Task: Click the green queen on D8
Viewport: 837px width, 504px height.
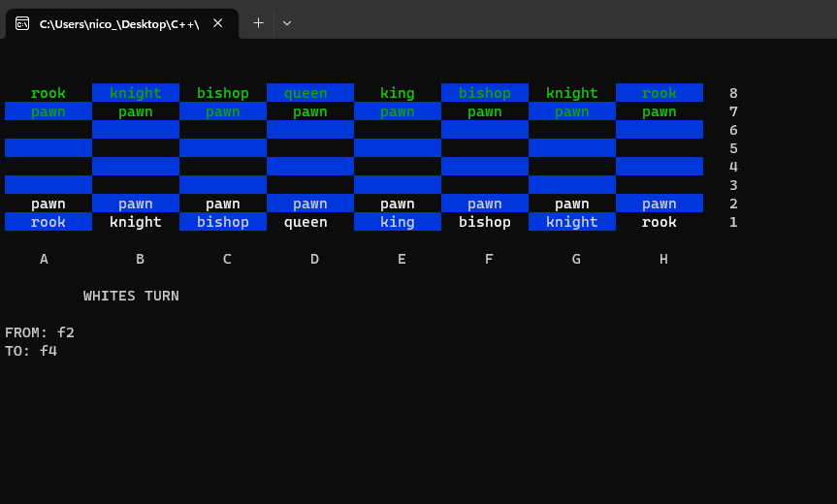Action: (306, 94)
